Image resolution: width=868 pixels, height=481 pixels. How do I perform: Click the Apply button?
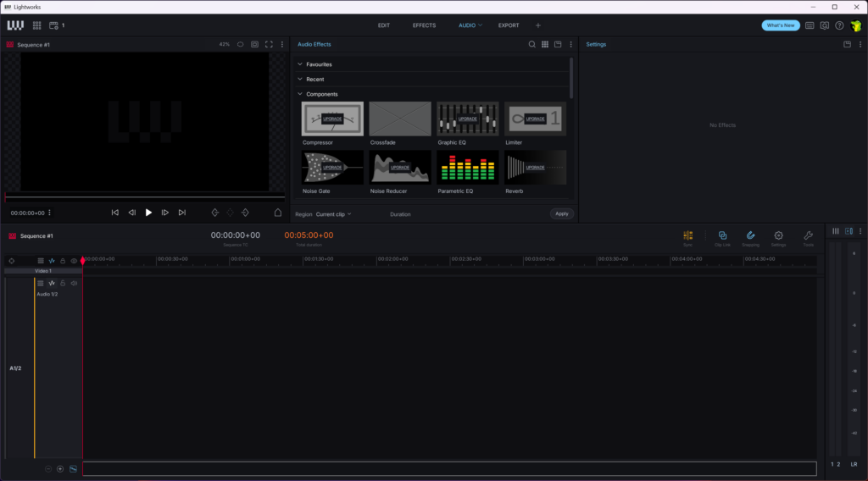click(x=562, y=214)
